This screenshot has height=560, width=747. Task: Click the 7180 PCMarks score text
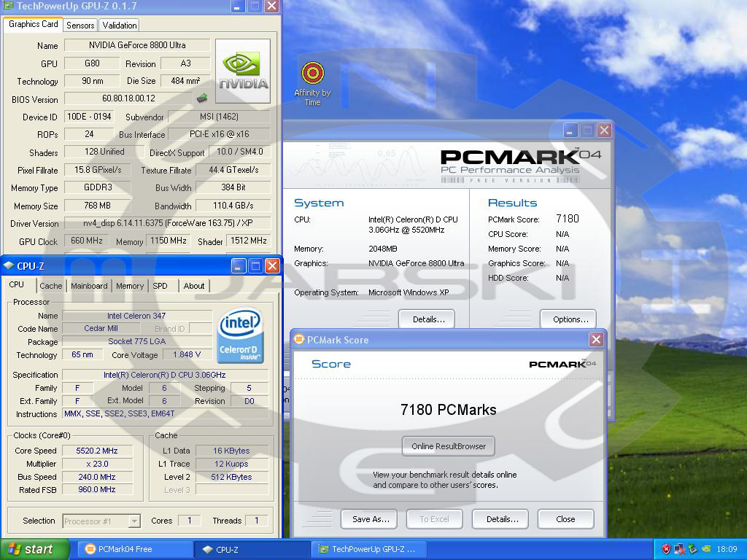[x=449, y=410]
